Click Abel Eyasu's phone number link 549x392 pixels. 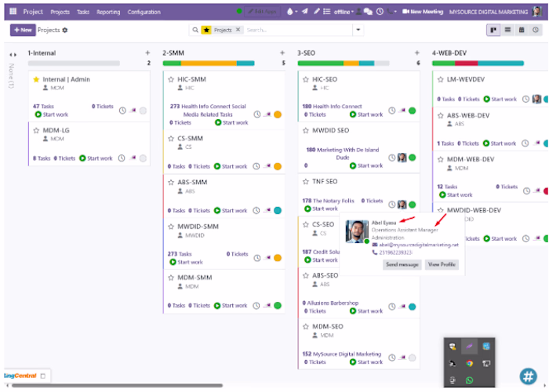tap(395, 252)
